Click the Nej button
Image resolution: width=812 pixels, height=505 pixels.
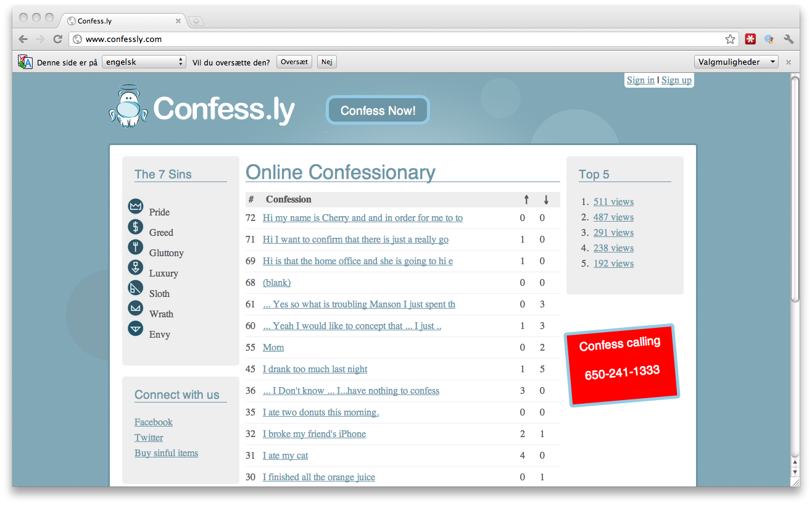[327, 62]
